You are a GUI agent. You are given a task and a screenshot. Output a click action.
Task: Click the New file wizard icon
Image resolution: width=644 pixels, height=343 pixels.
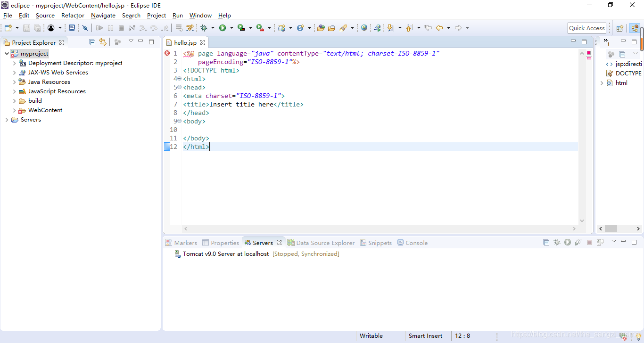coord(8,28)
